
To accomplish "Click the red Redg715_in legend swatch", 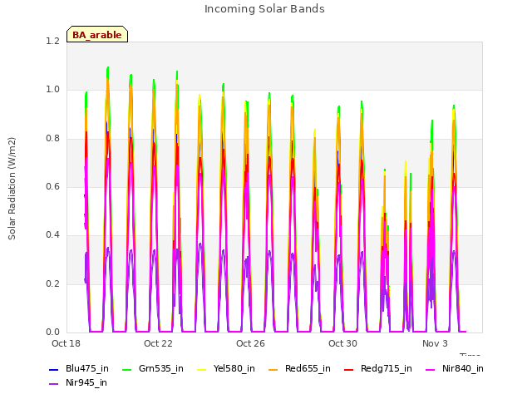I will 348,369.
